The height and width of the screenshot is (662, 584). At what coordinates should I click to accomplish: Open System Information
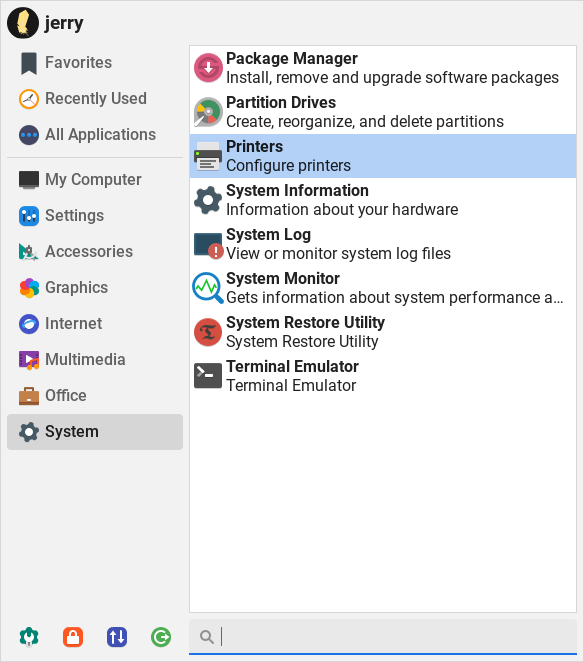(383, 200)
